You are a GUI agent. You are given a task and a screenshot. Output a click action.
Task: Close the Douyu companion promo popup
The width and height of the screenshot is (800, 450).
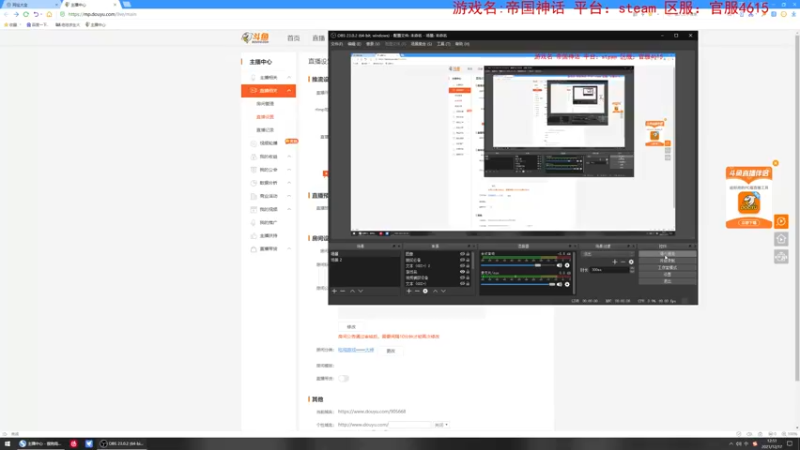tap(776, 163)
